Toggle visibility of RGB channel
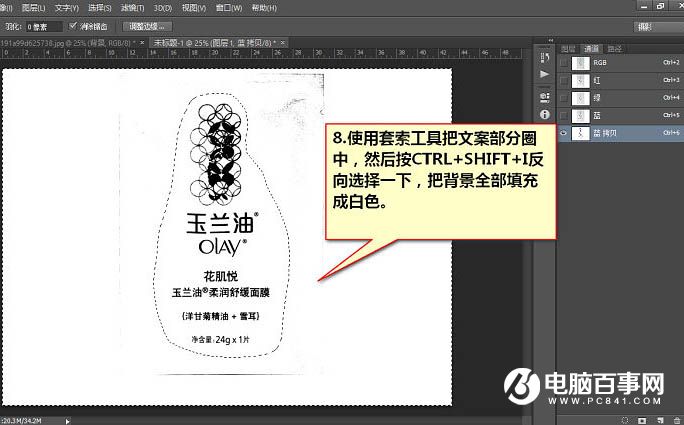Viewport: 684px width, 425px height. [564, 63]
